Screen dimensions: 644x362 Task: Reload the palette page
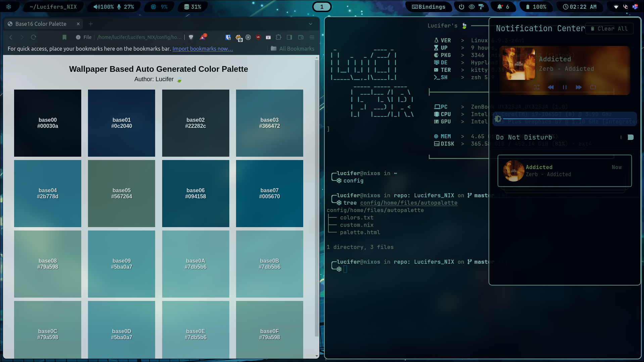[x=34, y=37]
